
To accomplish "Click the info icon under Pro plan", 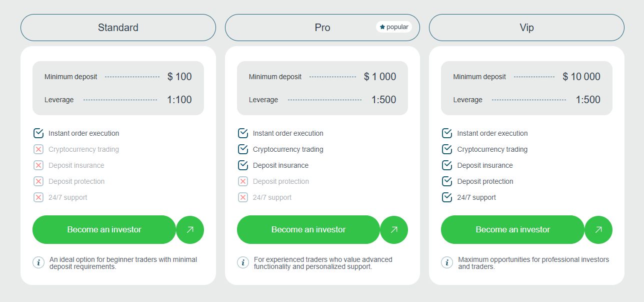I will [x=243, y=262].
